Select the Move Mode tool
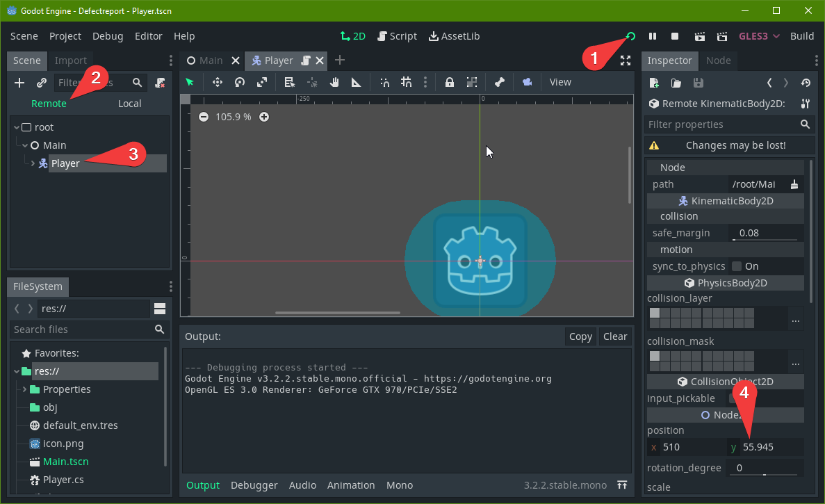Screen dimensions: 825x504 pos(217,82)
